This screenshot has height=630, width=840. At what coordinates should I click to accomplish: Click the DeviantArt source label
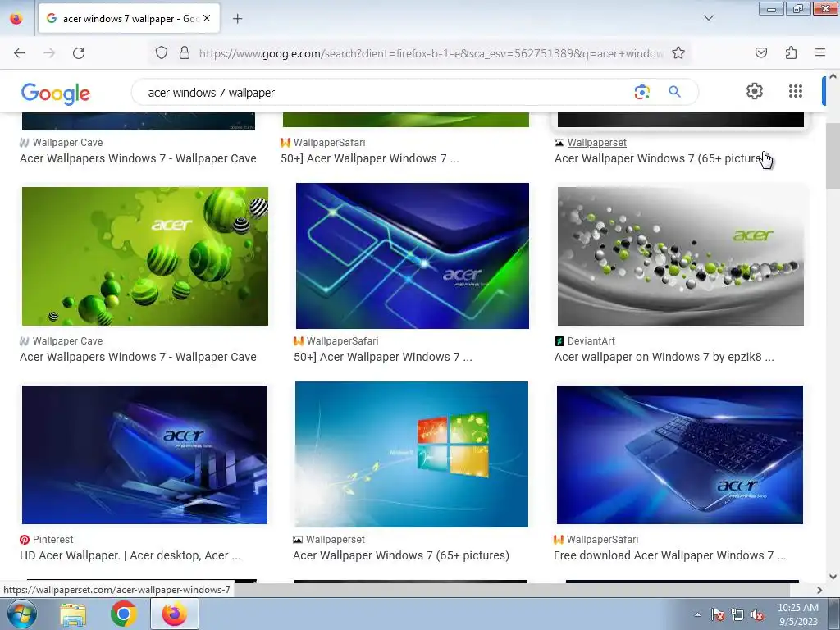[591, 340]
